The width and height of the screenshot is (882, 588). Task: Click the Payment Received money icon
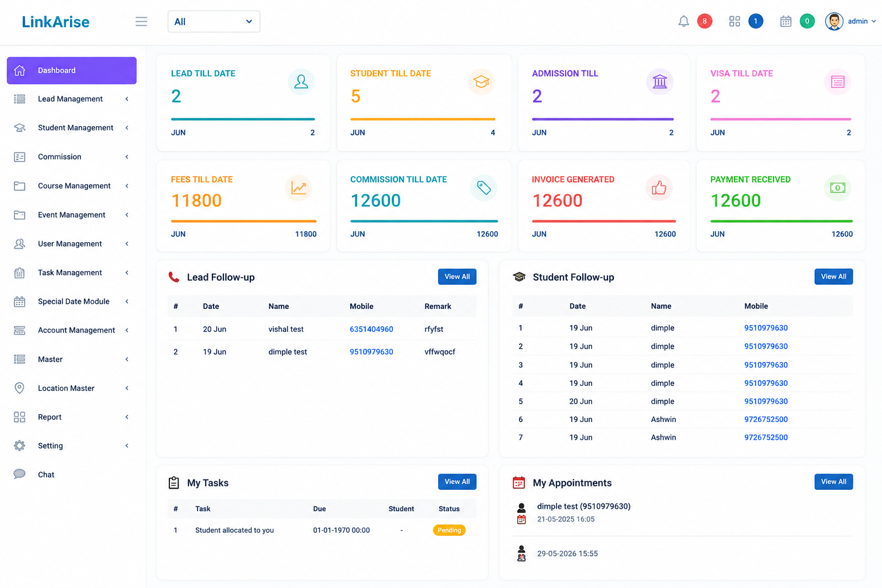coord(838,188)
